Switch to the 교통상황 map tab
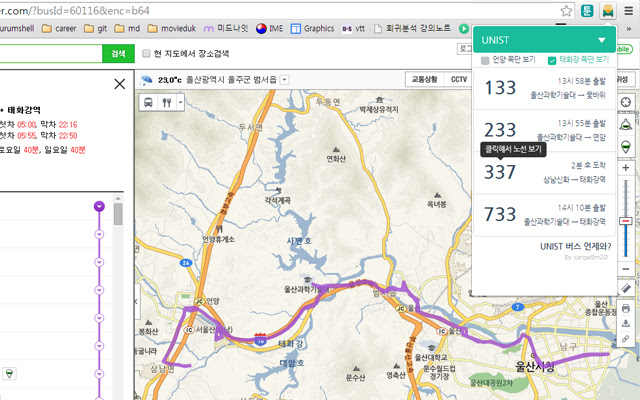The image size is (640, 400). pyautogui.click(x=424, y=79)
